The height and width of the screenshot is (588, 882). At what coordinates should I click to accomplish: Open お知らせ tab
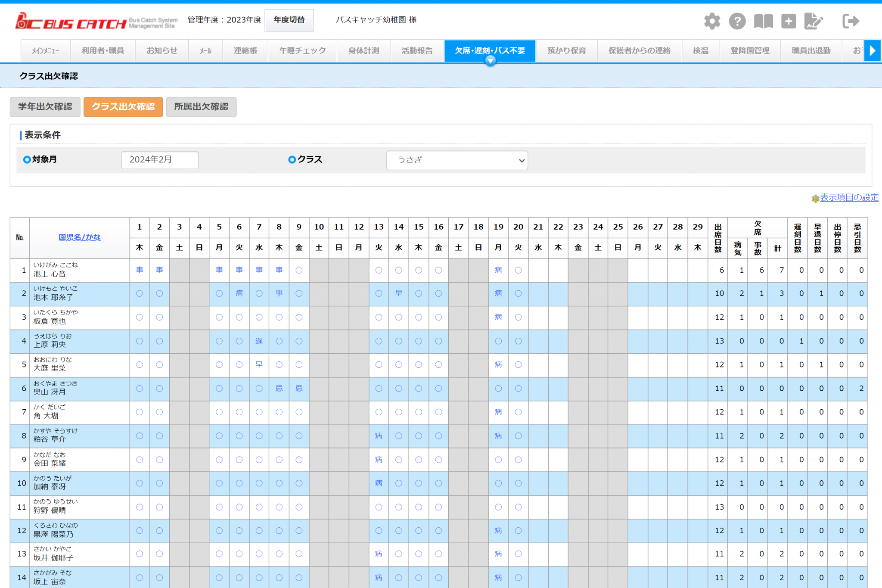162,51
